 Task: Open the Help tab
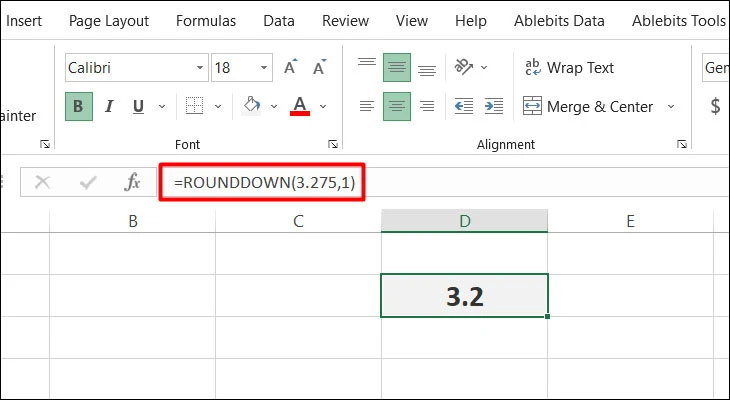[471, 21]
